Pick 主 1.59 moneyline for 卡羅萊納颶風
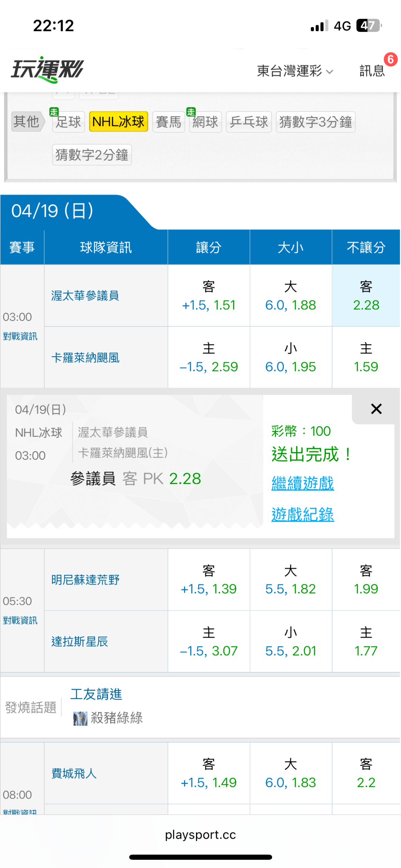Viewport: 401px width, 868px height. point(366,357)
